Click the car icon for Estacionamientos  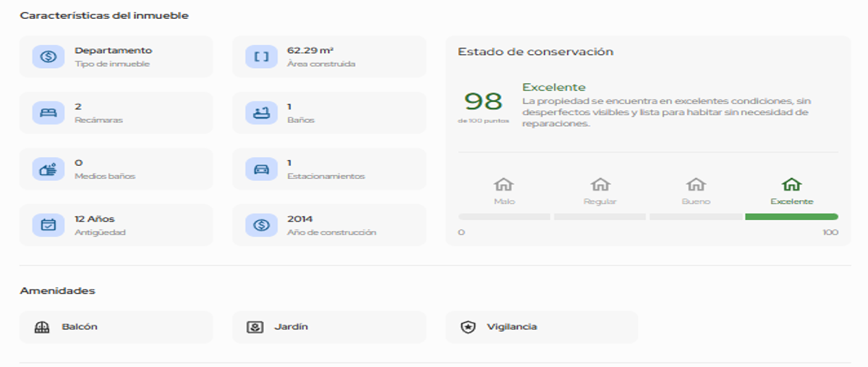[x=261, y=169]
